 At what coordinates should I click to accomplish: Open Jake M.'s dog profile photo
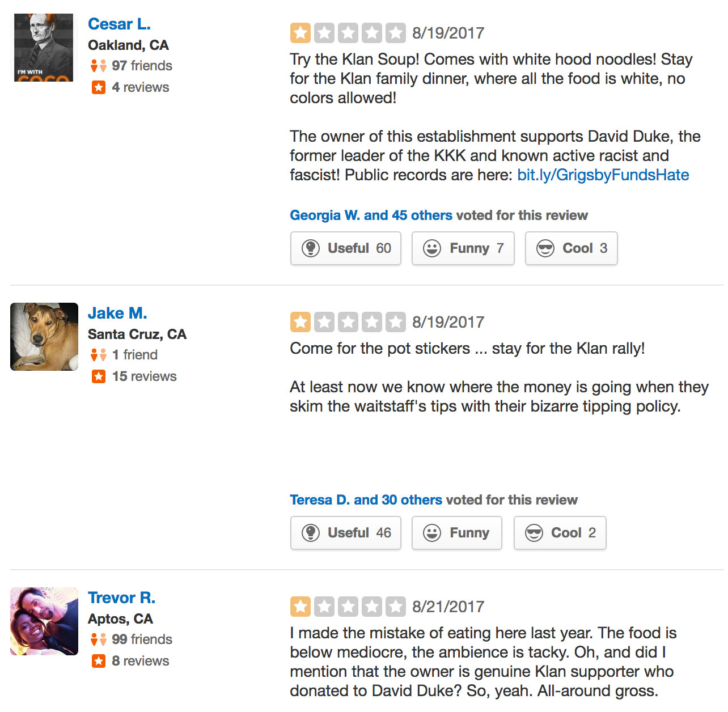(44, 337)
